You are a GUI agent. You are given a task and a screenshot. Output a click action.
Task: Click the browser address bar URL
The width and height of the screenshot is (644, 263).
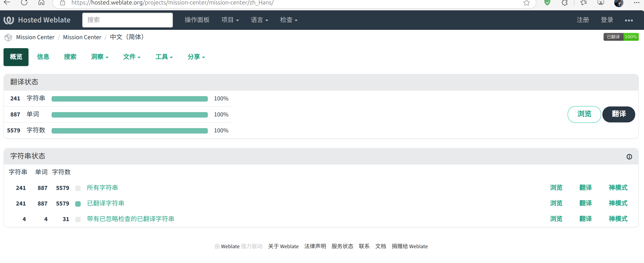click(x=172, y=3)
